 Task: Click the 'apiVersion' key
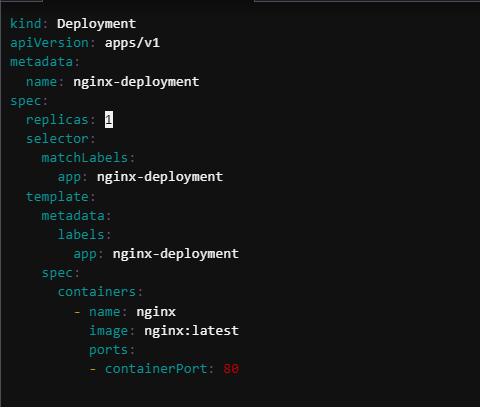pyautogui.click(x=49, y=43)
